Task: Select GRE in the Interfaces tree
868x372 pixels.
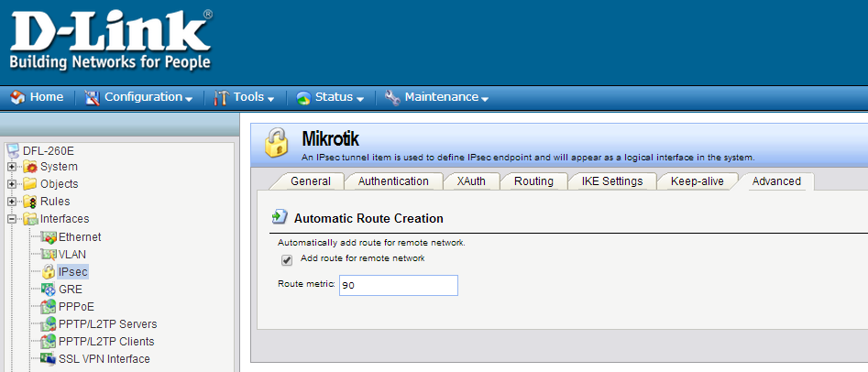Action: 71,290
